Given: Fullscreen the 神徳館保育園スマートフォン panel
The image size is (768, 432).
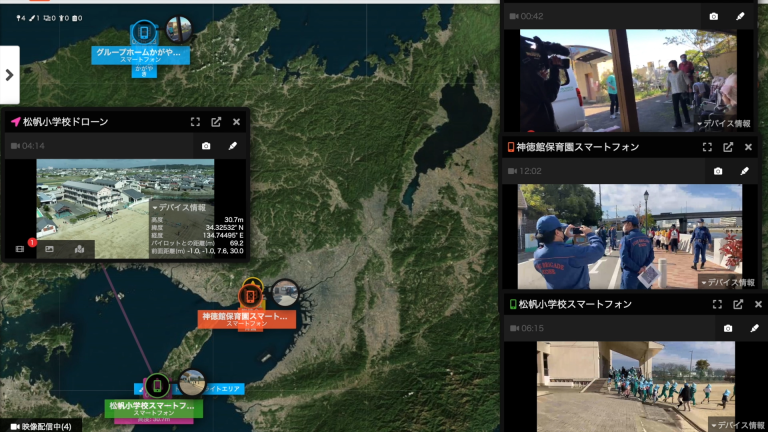Looking at the screenshot, I should [x=707, y=147].
